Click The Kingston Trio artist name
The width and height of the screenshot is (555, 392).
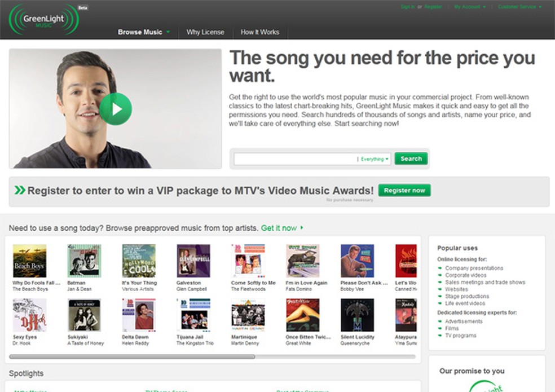[195, 343]
